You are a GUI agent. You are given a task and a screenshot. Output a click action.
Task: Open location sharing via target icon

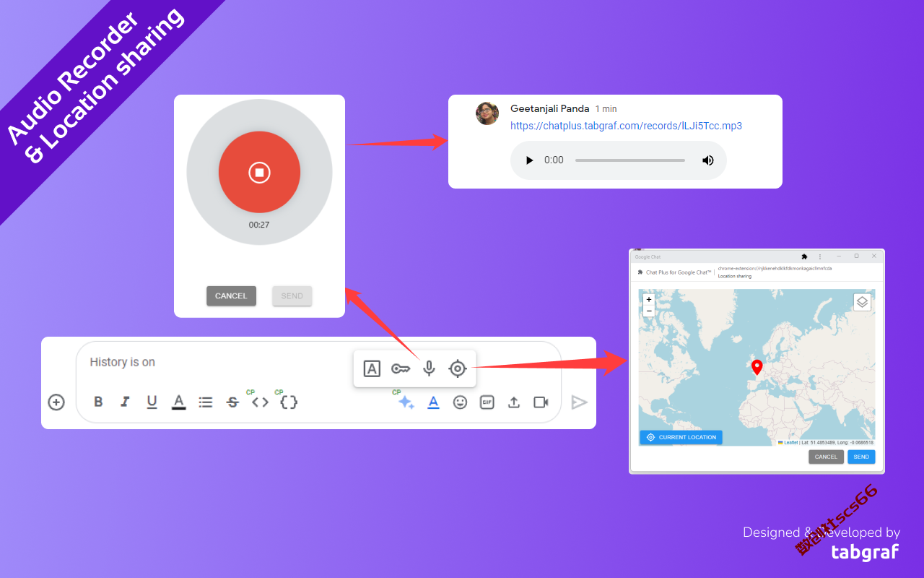(x=458, y=369)
